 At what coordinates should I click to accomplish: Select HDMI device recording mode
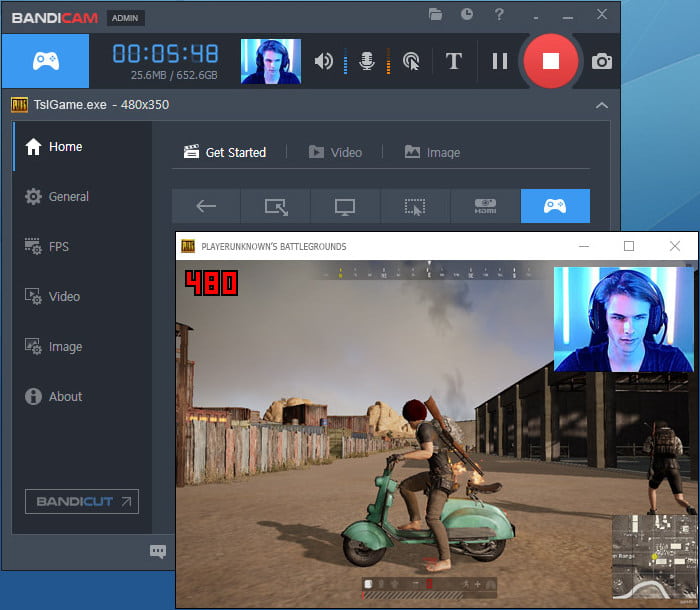click(x=486, y=206)
